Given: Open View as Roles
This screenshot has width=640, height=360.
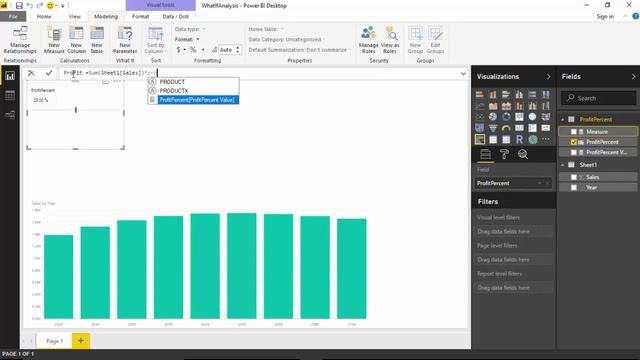Looking at the screenshot, I should (390, 40).
